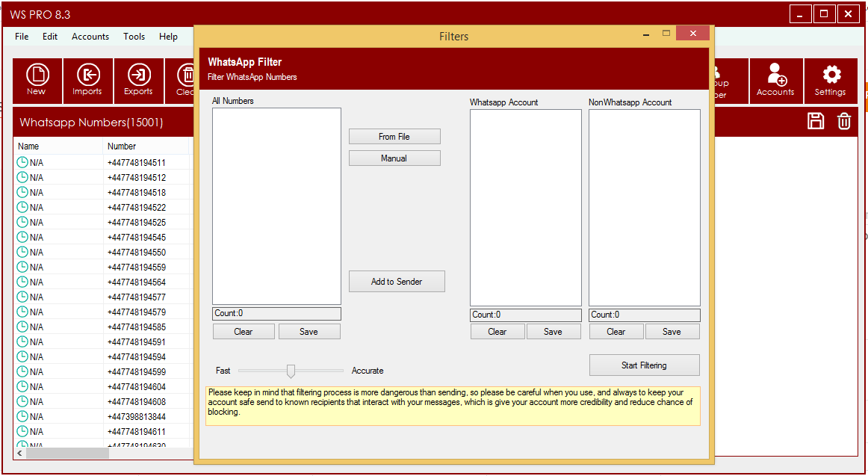868x476 pixels.
Task: Open the Accounts menu
Action: 90,37
